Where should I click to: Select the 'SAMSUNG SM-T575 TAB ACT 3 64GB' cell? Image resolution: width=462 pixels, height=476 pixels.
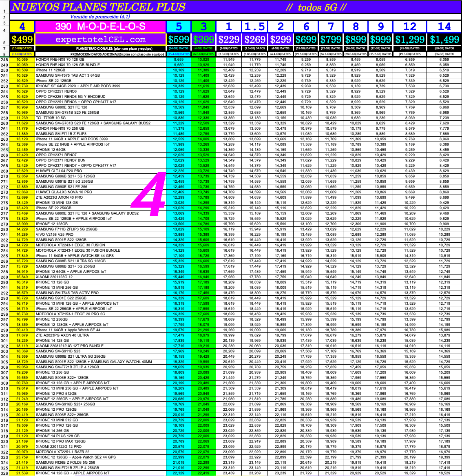pos(100,75)
